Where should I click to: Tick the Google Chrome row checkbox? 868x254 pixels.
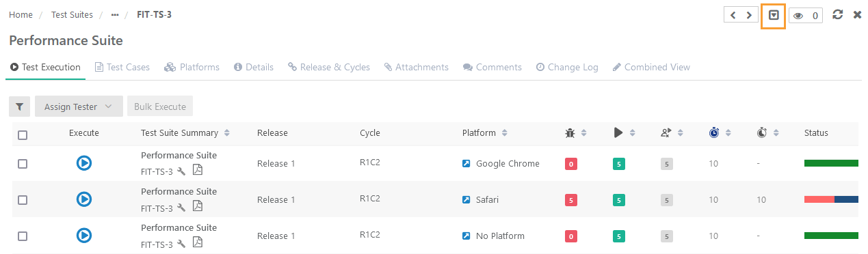coord(23,164)
